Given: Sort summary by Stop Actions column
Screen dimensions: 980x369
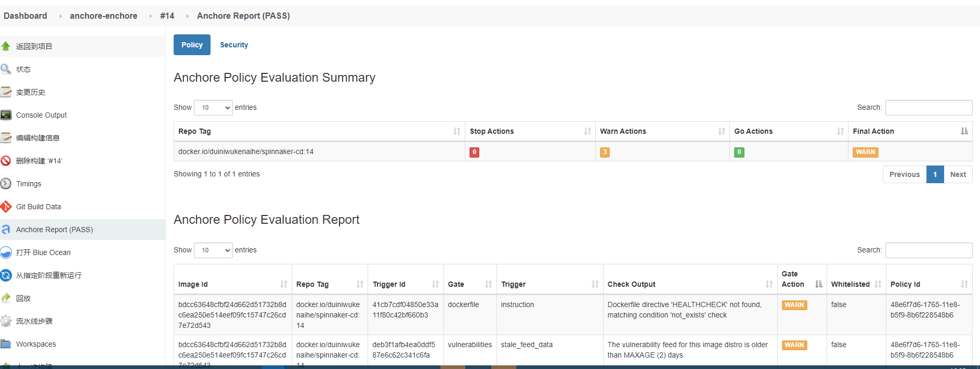Looking at the screenshot, I should [587, 131].
